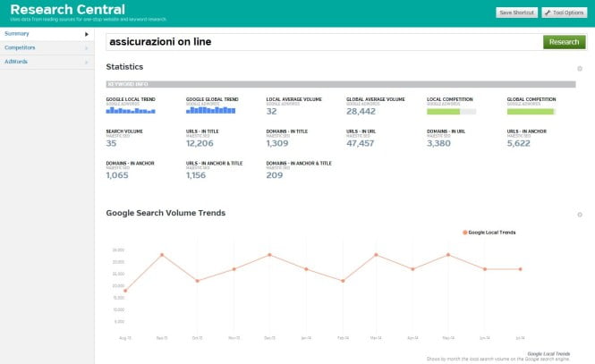The height and width of the screenshot is (364, 595).
Task: Expand the Summary arrow in sidebar
Action: click(x=87, y=34)
